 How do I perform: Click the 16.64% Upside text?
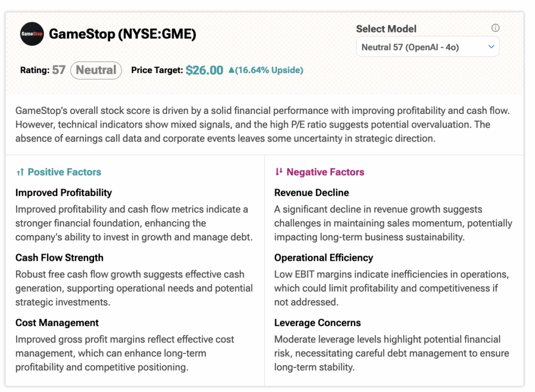(x=269, y=70)
